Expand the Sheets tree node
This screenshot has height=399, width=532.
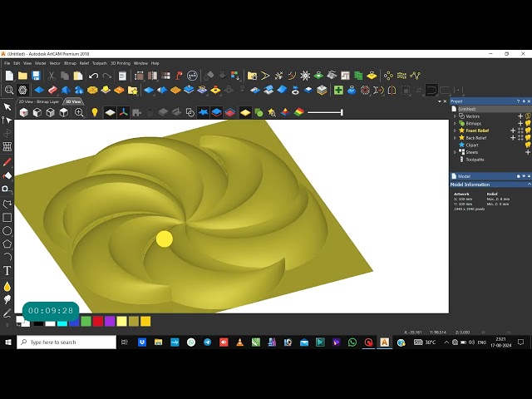(x=455, y=152)
